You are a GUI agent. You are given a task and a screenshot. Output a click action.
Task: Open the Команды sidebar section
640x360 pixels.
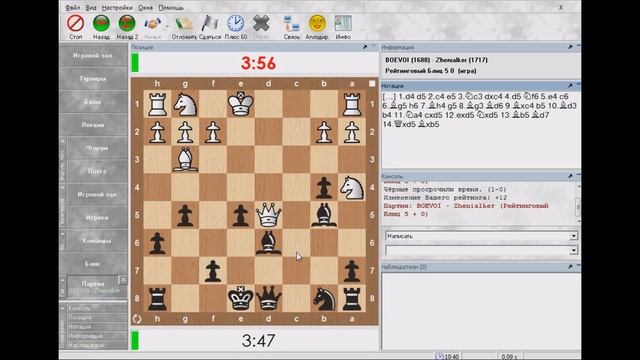coord(97,241)
